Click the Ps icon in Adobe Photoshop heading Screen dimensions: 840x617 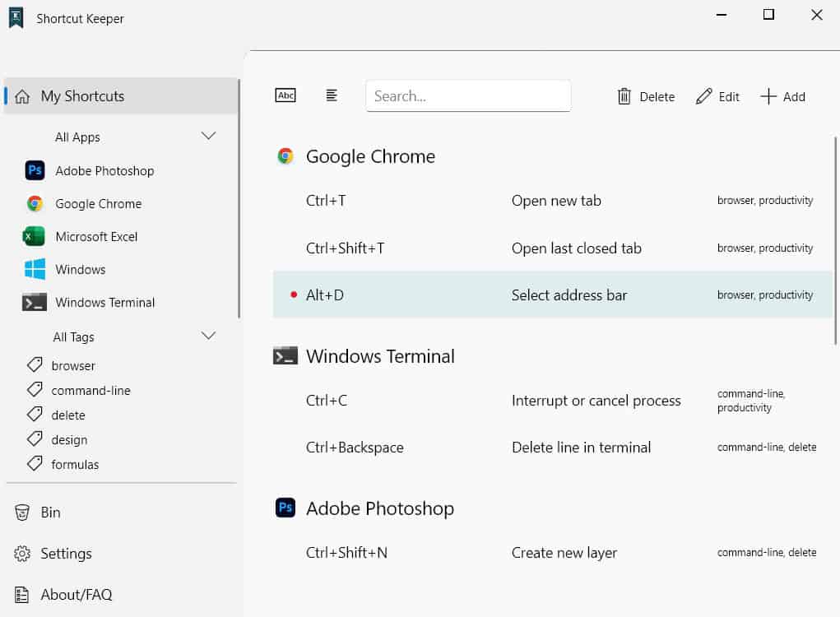coord(285,508)
